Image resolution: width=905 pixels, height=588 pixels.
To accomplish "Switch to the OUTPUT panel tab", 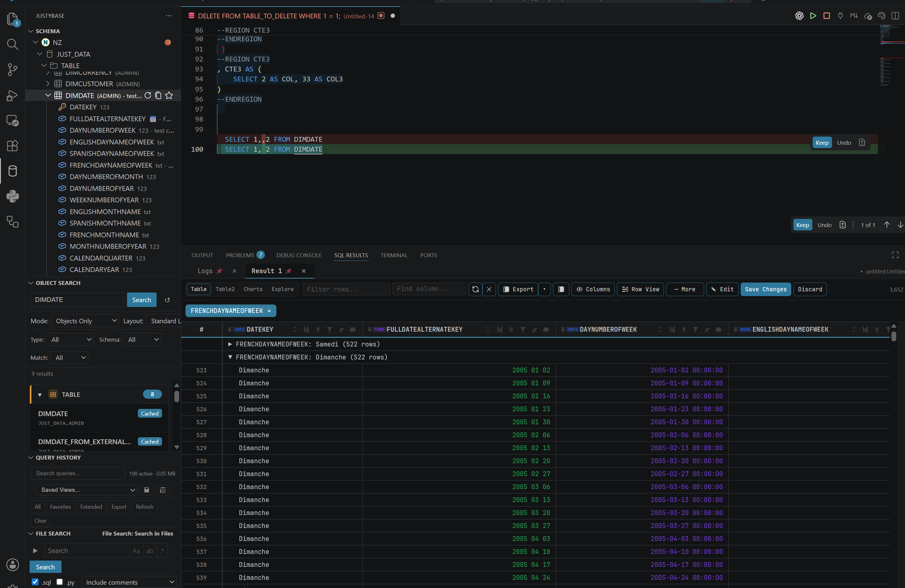I will [202, 255].
